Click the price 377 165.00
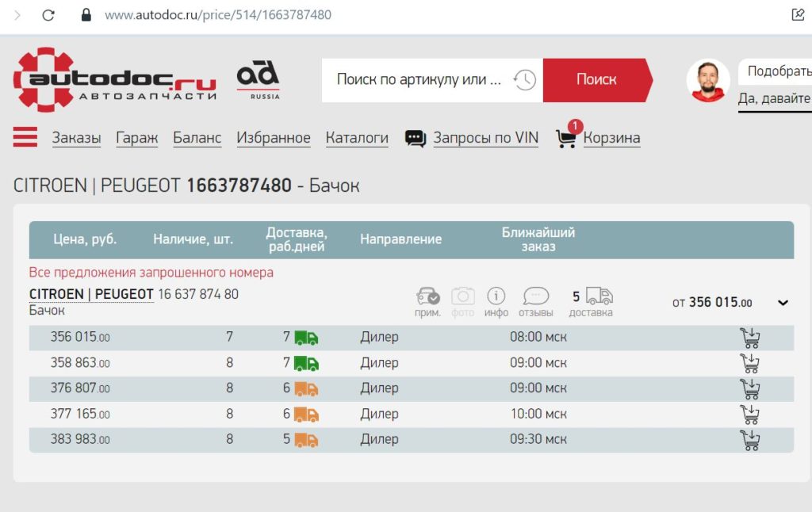Viewport: 812px width, 512px height. [x=80, y=415]
